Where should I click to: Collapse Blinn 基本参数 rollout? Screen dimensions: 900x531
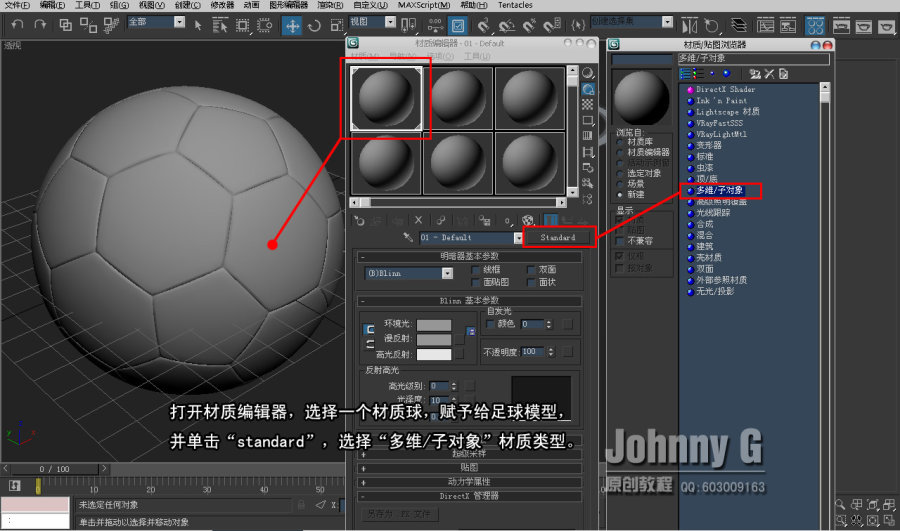coord(469,301)
